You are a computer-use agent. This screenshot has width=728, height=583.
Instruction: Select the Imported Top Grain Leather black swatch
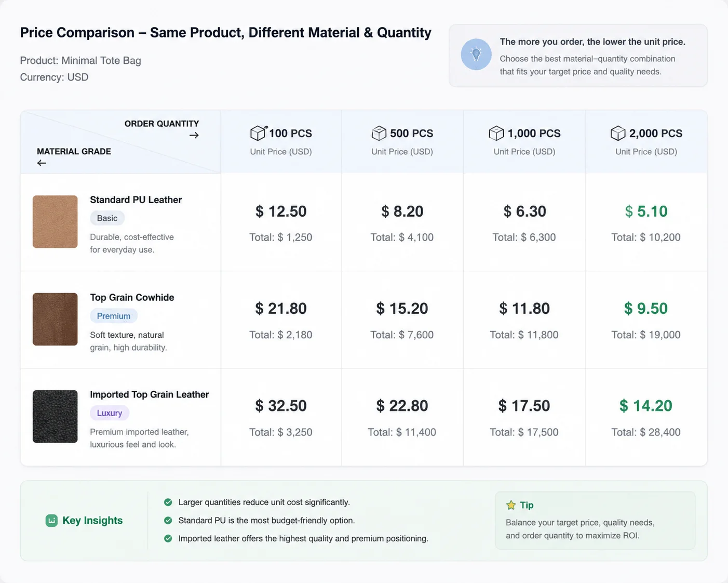(55, 417)
